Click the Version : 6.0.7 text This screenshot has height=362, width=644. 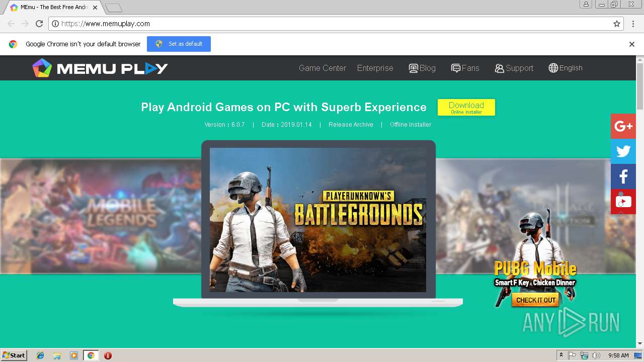tap(224, 125)
